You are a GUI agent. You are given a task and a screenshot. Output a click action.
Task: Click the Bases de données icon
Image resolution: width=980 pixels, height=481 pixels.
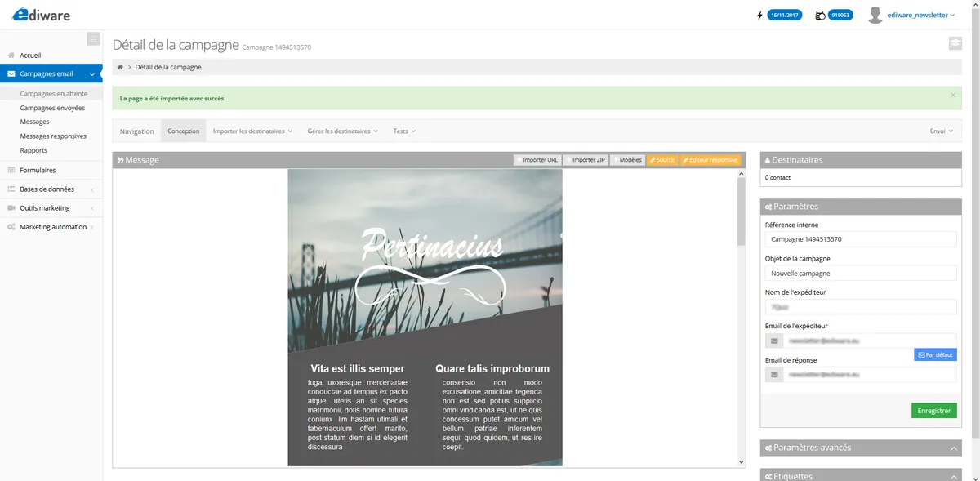[11, 189]
